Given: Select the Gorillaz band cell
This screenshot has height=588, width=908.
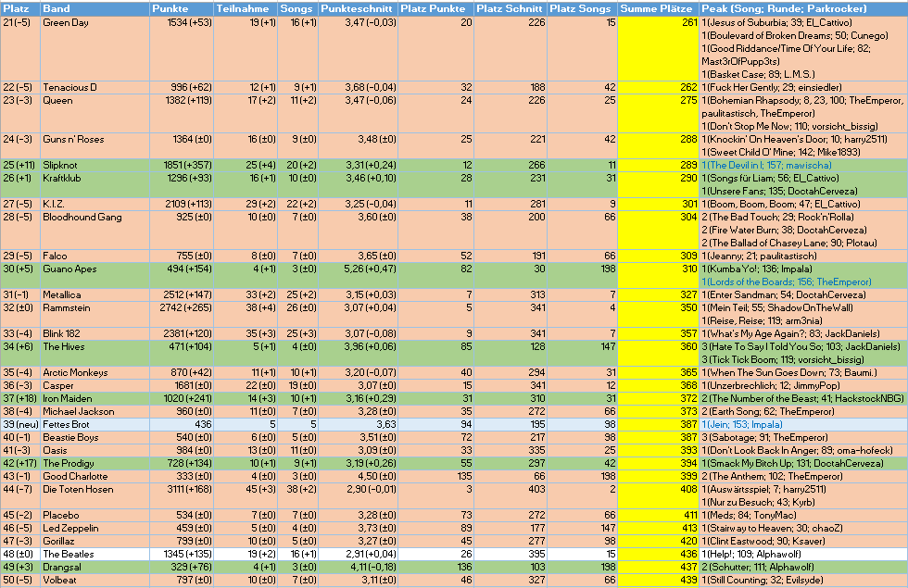Looking at the screenshot, I should 95,541.
